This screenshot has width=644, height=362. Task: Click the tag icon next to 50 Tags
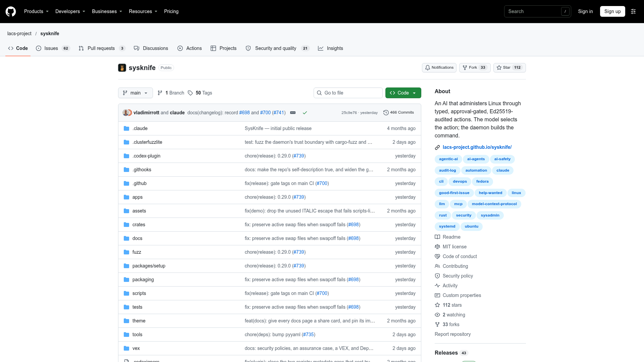pos(190,93)
